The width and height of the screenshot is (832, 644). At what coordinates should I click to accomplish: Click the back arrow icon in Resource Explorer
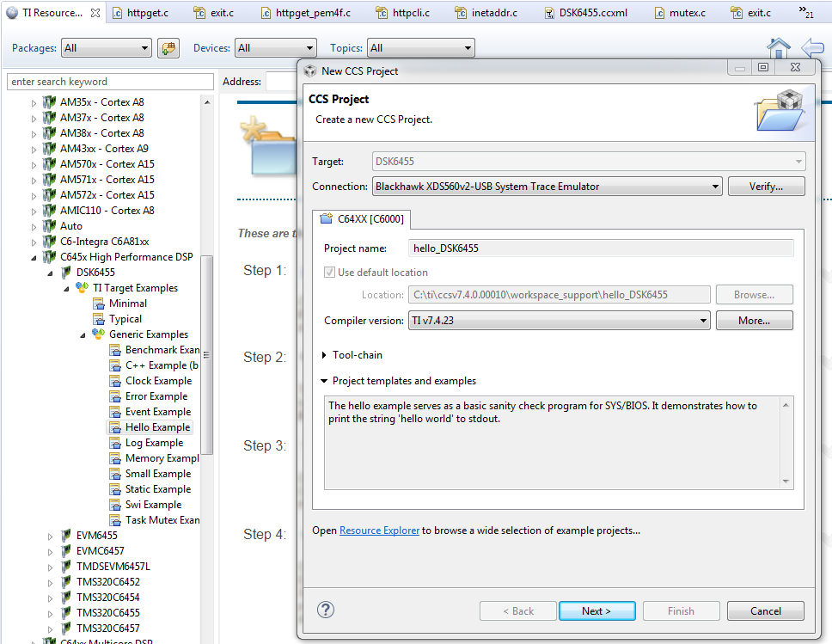[x=812, y=48]
